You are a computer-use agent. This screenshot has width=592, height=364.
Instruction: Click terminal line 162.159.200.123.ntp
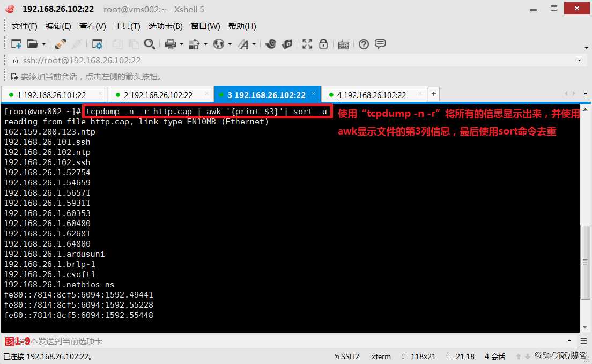(x=49, y=132)
